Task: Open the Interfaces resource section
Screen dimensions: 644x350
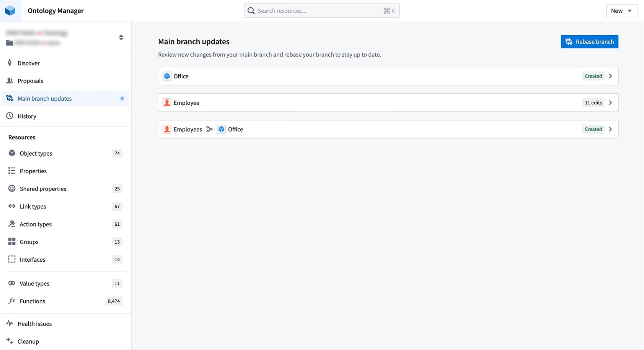Action: pos(32,259)
